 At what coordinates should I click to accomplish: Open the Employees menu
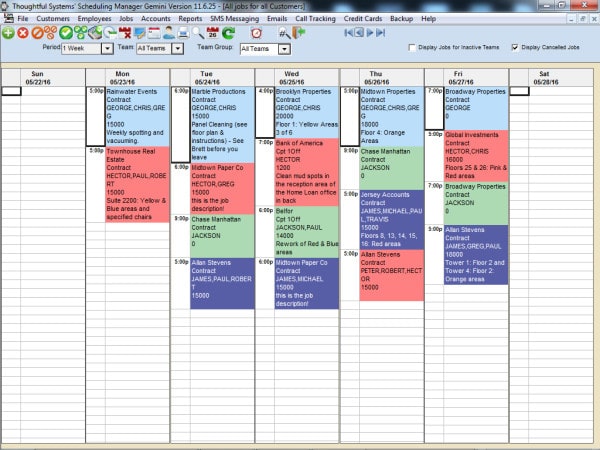[94, 19]
